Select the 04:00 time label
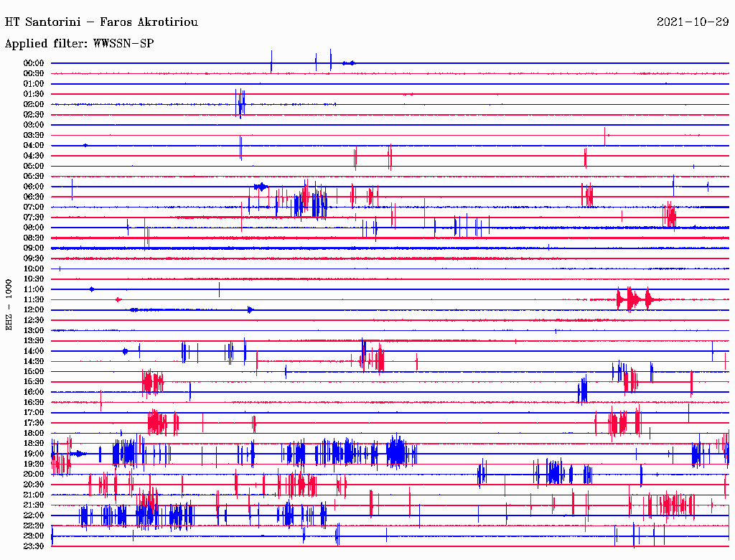Viewport: 735px width, 560px height. pos(34,146)
